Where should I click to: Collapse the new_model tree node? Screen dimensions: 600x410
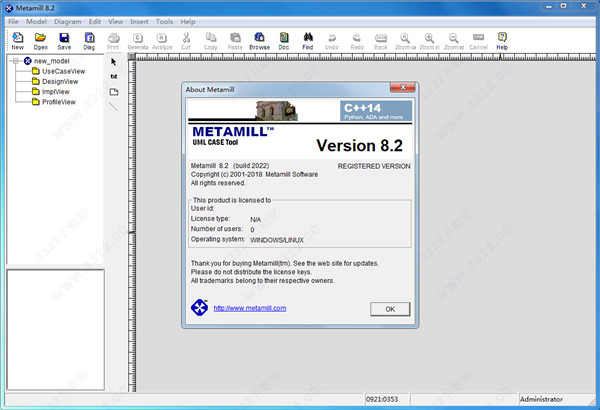(16, 61)
